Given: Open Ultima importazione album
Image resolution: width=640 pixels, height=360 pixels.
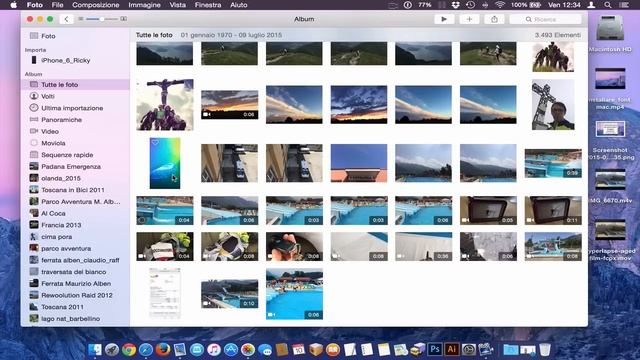Looking at the screenshot, I should click(72, 108).
